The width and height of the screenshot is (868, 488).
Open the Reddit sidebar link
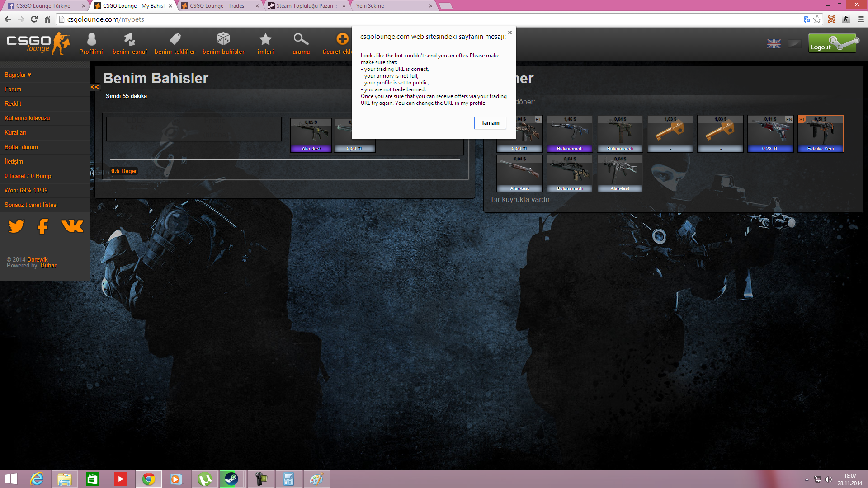(x=13, y=103)
